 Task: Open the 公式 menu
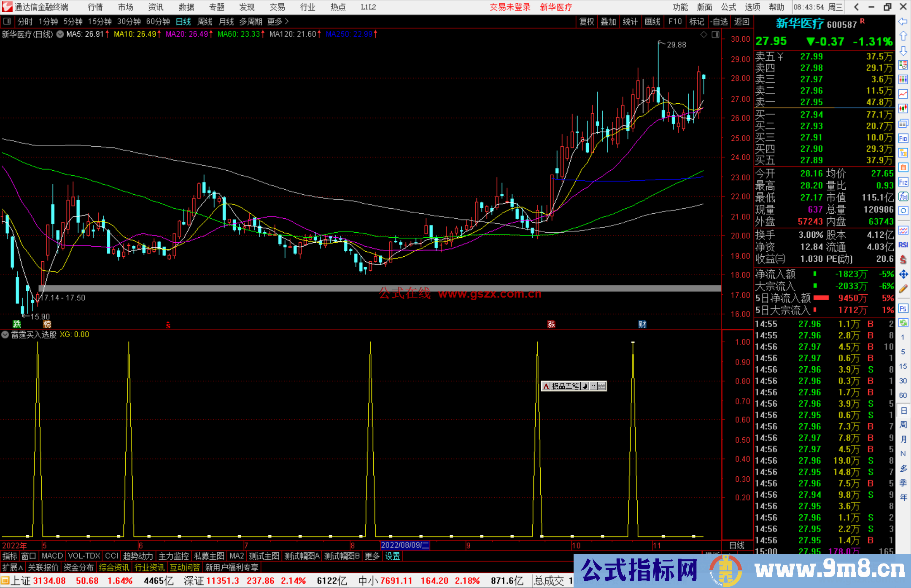pyautogui.click(x=728, y=7)
